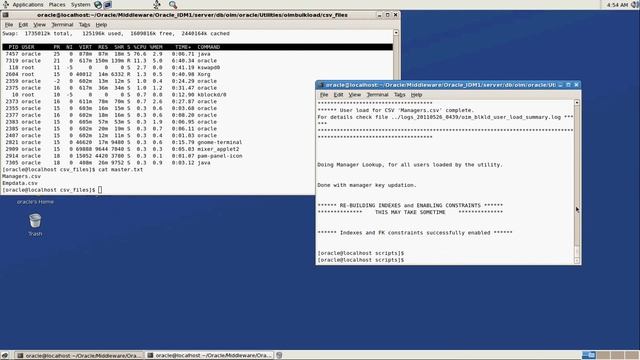Image resolution: width=640 pixels, height=360 pixels.
Task: Switch to the first workspace in switcher
Action: pos(589,356)
